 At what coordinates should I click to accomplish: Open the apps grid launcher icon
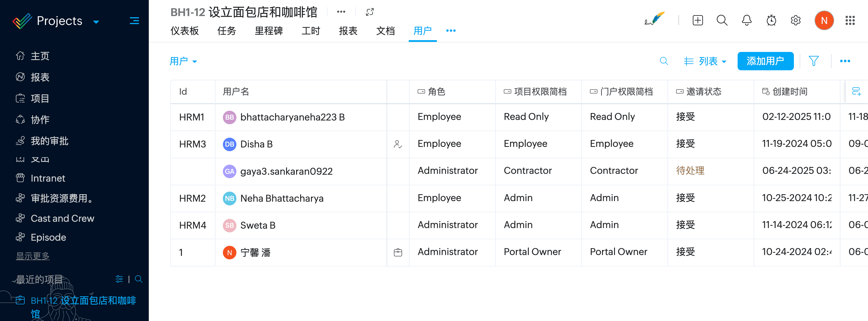click(x=850, y=21)
